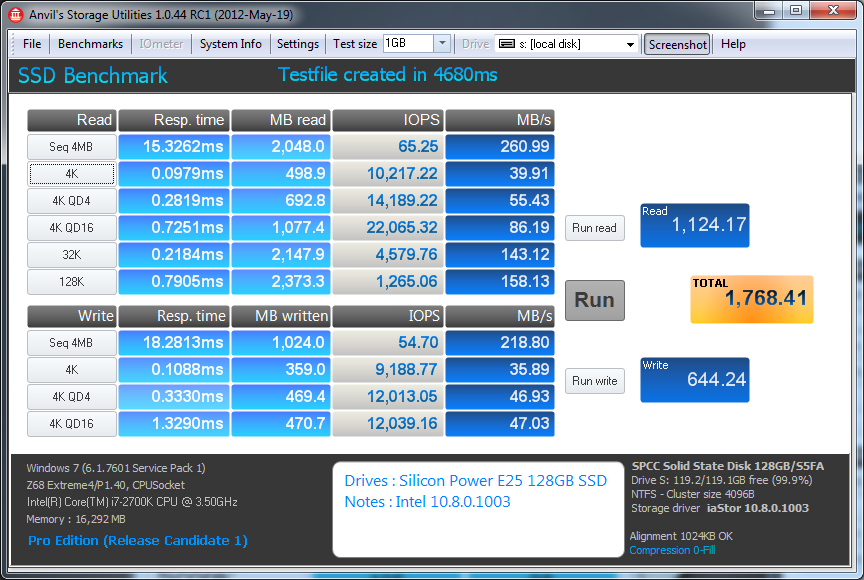Image resolution: width=864 pixels, height=580 pixels.
Task: Click the read 4K QD4 test button
Action: (72, 201)
